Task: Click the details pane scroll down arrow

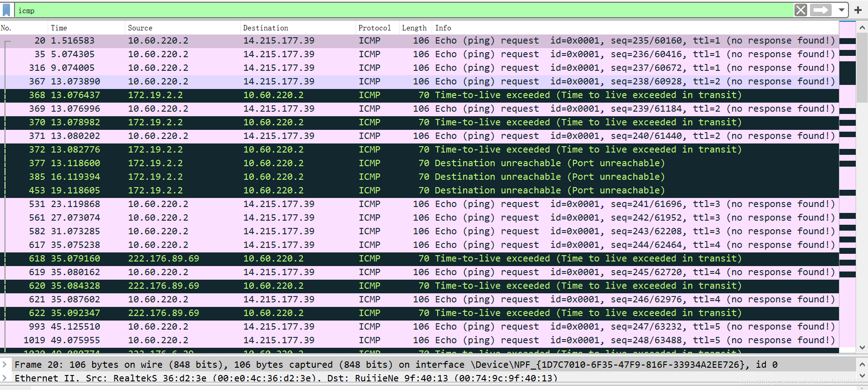Action: coord(862,376)
